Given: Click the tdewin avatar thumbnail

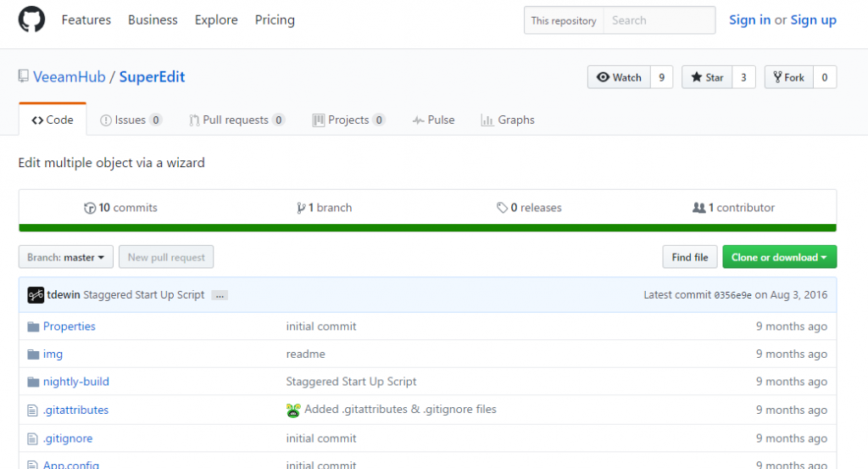Looking at the screenshot, I should (36, 295).
